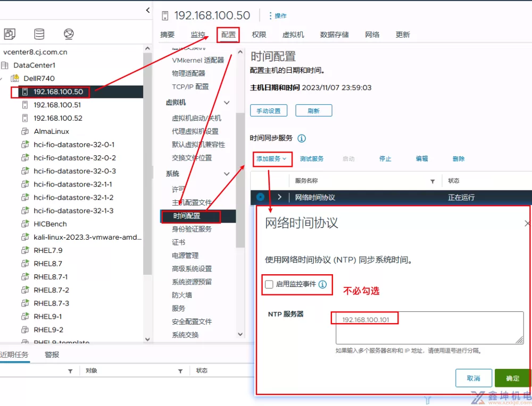Enable the 启用监控事件 checkbox
The height and width of the screenshot is (406, 532).
coord(269,284)
